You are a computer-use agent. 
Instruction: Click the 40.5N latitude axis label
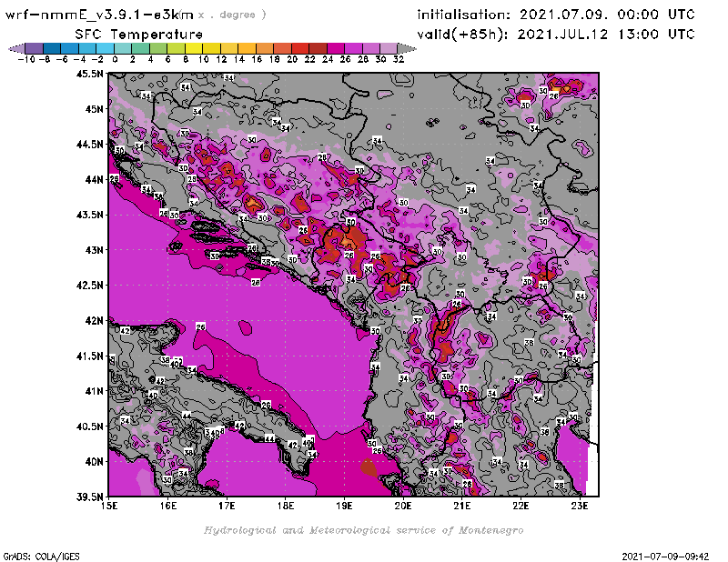[x=89, y=427]
